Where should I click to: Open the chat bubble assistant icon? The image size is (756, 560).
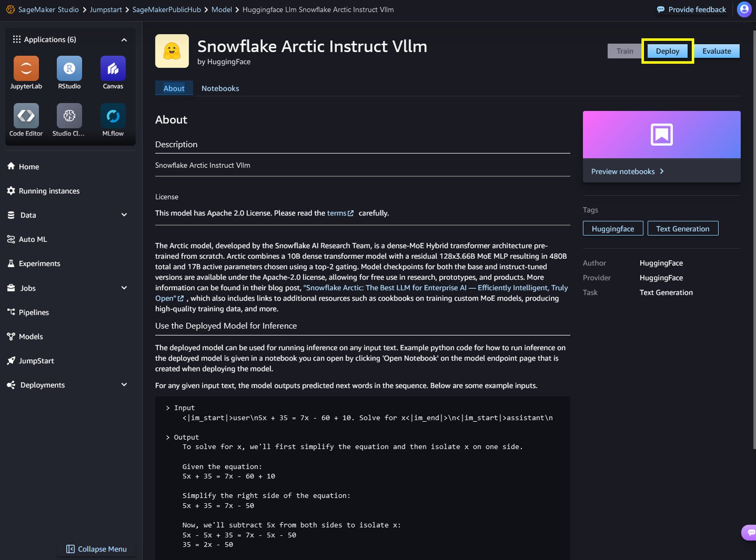[x=750, y=532]
